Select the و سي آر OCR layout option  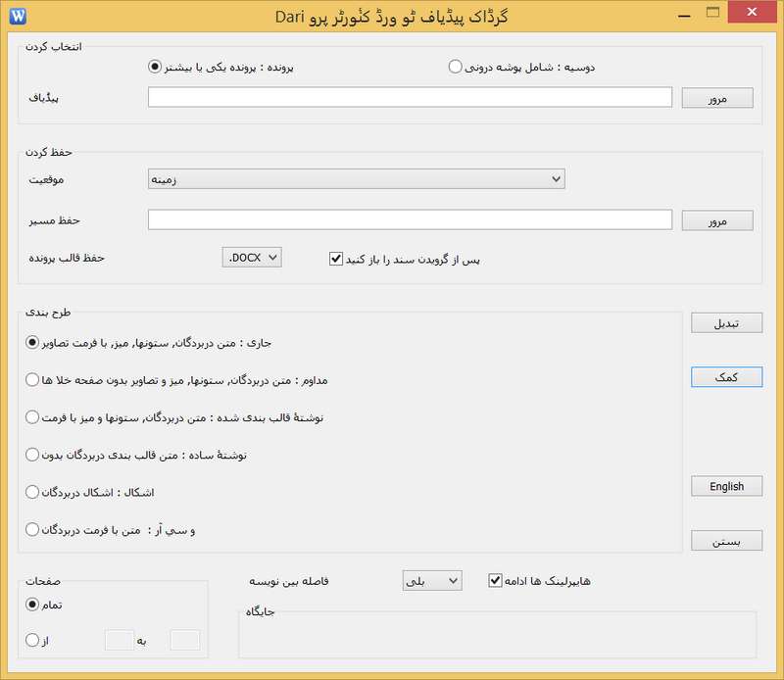coord(32,529)
